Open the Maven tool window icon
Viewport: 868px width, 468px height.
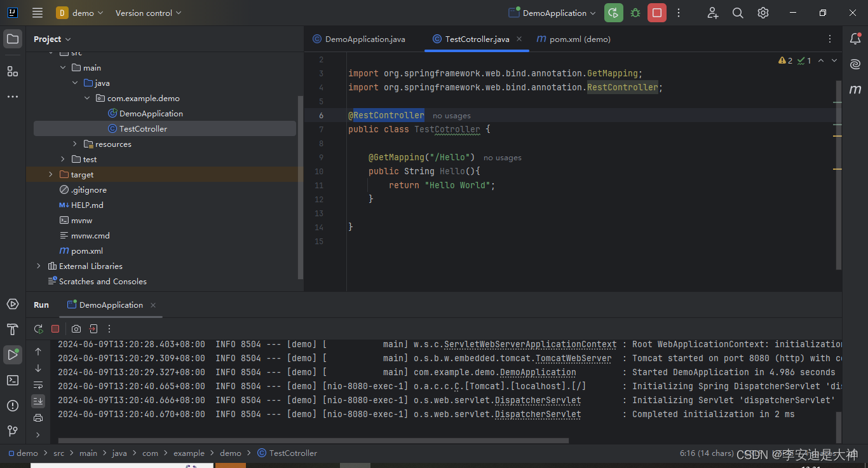tap(855, 89)
